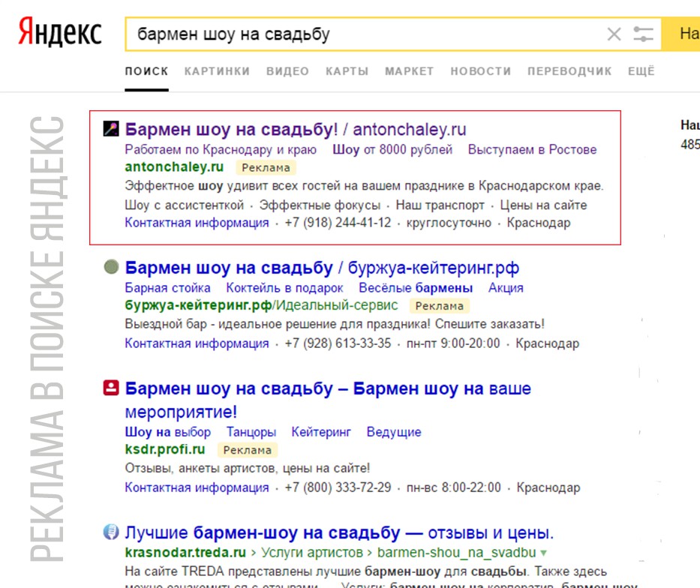Image resolution: width=700 pixels, height=588 pixels.
Task: Open Кейтеринг sitelink
Action: 321,432
